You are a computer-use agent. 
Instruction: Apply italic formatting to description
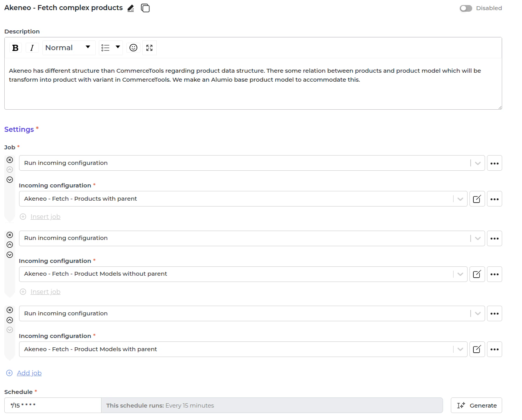32,48
